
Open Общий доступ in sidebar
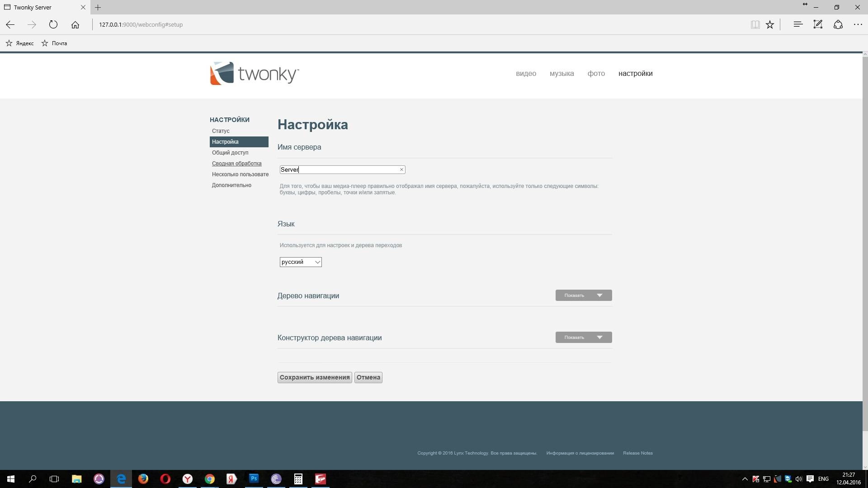click(x=230, y=153)
